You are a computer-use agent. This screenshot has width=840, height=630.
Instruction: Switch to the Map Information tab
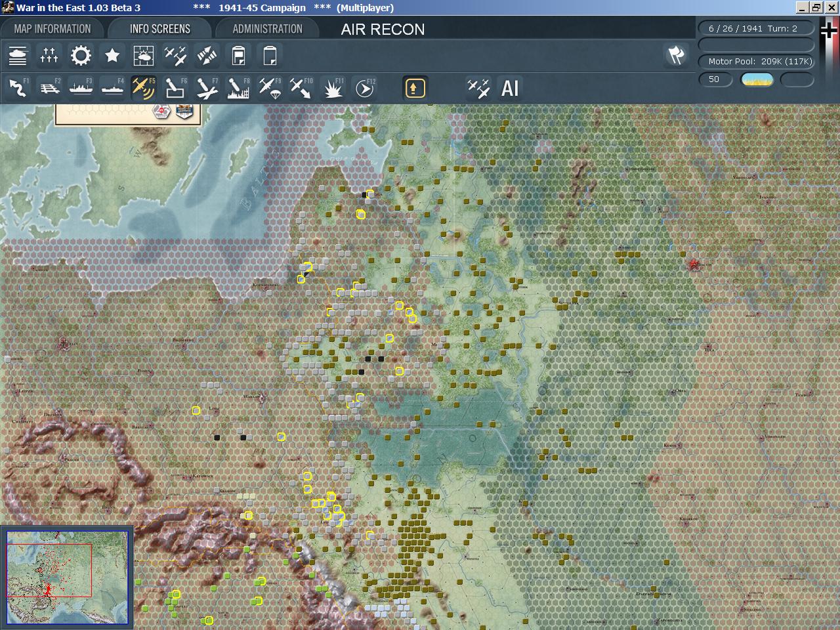pos(52,29)
